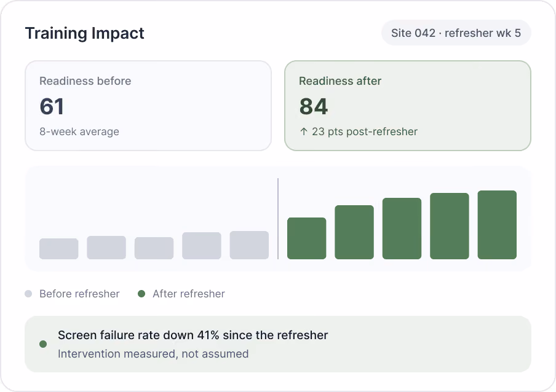This screenshot has height=392, width=556.
Task: Click the 8-week average caption
Action: click(x=79, y=131)
